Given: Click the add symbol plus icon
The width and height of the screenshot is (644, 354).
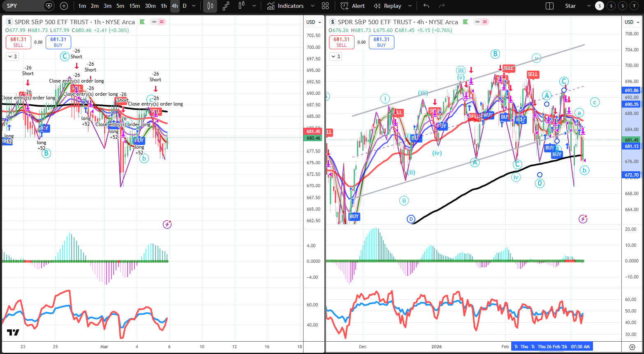Looking at the screenshot, I should (64, 6).
